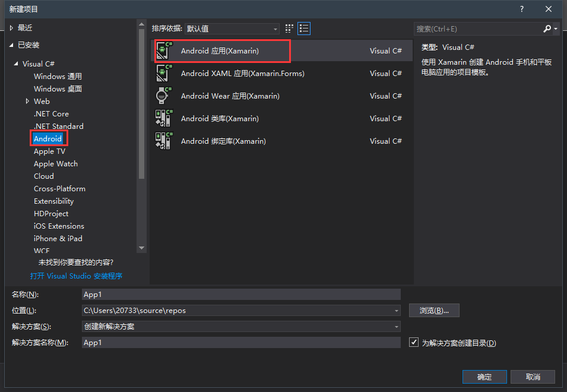
Task: Click the 搜索(Ctrl+E) search box
Action: click(478, 29)
